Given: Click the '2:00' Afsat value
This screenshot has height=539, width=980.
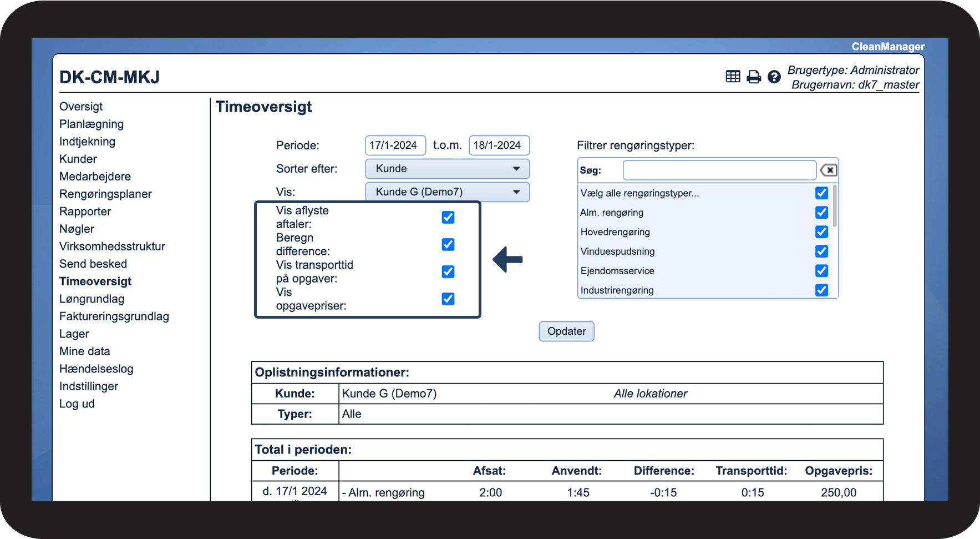Looking at the screenshot, I should pyautogui.click(x=491, y=492).
